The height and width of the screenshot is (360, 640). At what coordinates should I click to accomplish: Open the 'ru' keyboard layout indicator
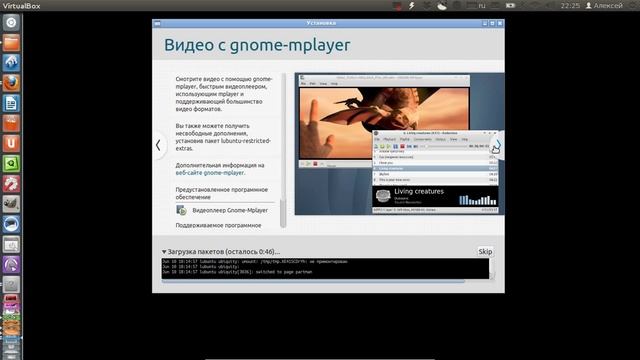tap(482, 6)
